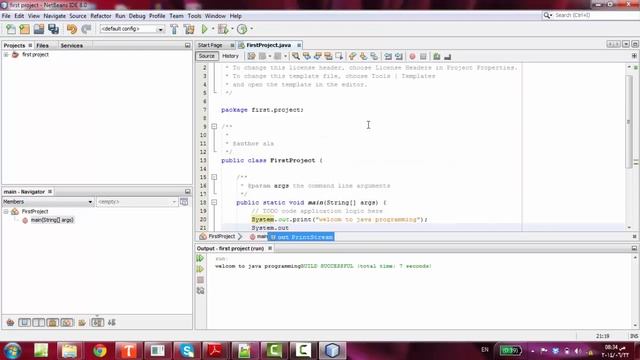Viewport: 640px width, 360px height.
Task: Click FirstProject in the editor breadcrumb
Action: coord(222,236)
